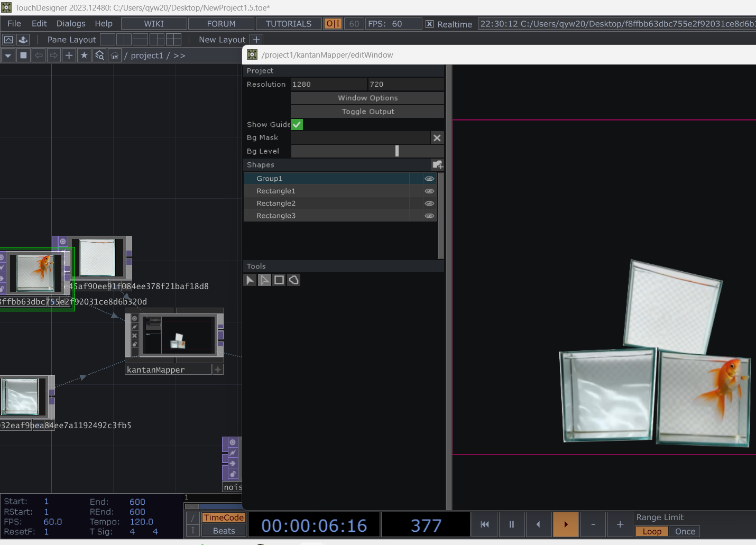Open the pane type dropdown arrow

(8, 55)
